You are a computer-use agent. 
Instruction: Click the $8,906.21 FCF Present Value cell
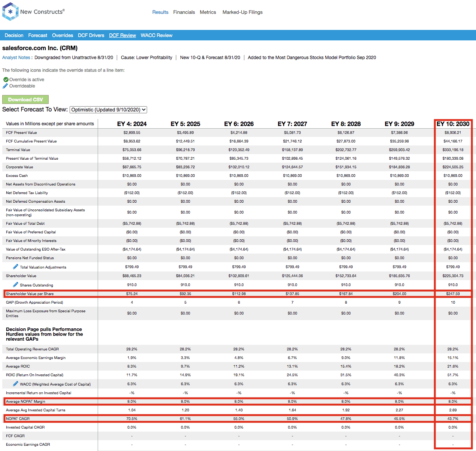coord(453,133)
